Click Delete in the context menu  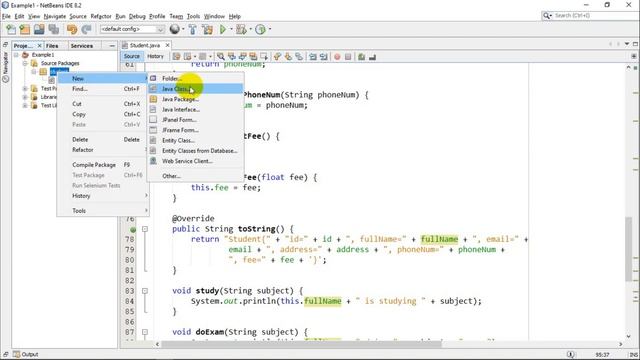tap(103, 140)
